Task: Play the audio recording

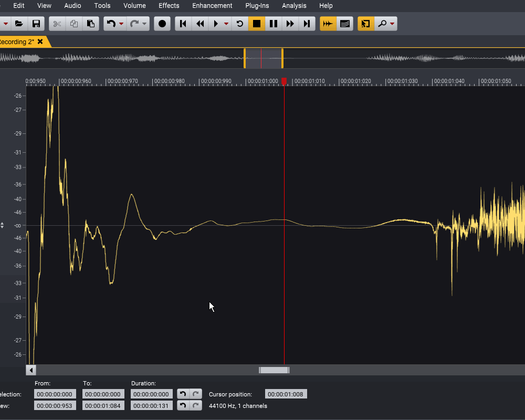Action: point(216,24)
